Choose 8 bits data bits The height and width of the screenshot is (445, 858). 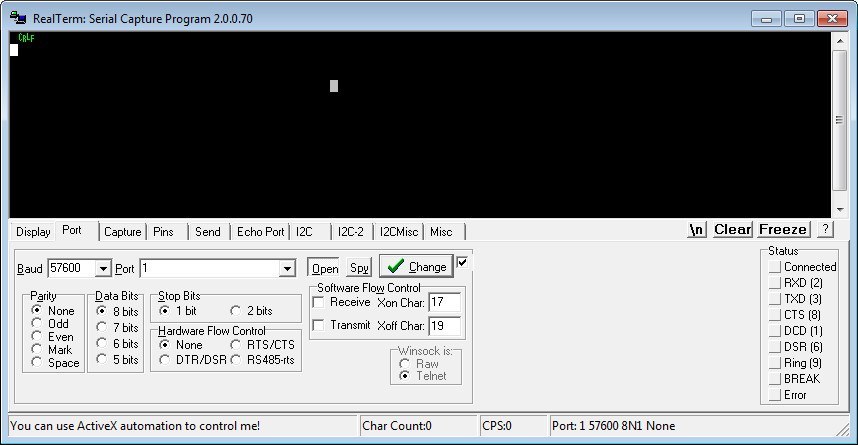101,311
